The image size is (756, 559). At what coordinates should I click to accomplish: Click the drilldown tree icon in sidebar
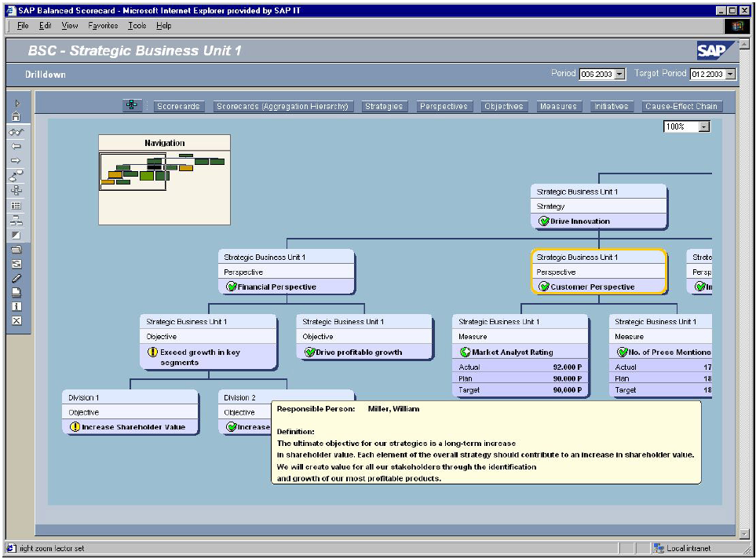pyautogui.click(x=16, y=191)
